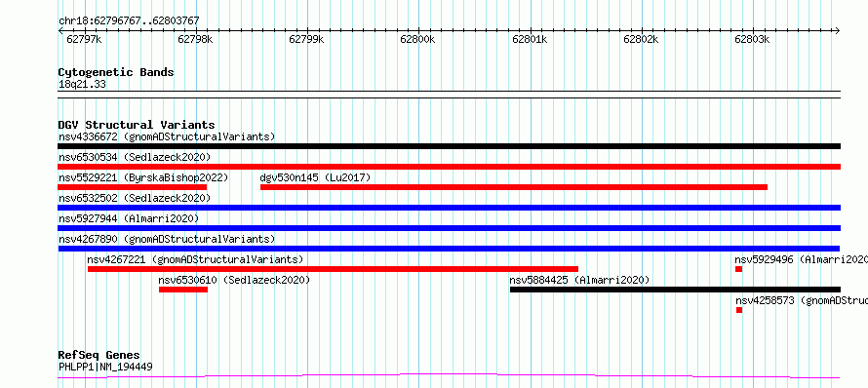
Task: Select the nsv6530534 red variant bar
Action: [449, 167]
